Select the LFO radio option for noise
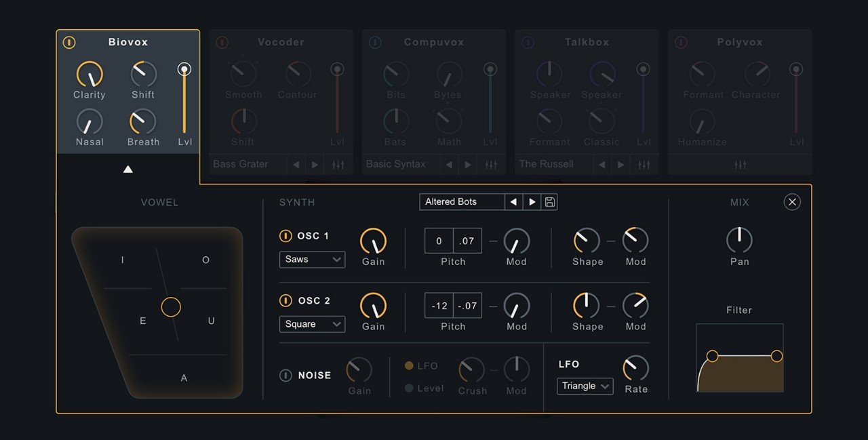Image resolution: width=868 pixels, height=440 pixels. tap(409, 366)
